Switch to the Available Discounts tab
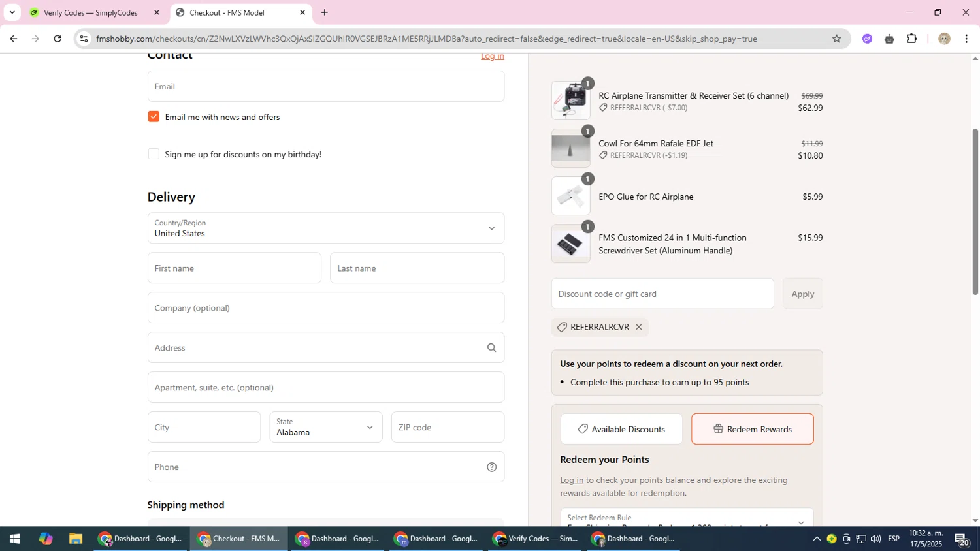The image size is (980, 551). pos(621,429)
